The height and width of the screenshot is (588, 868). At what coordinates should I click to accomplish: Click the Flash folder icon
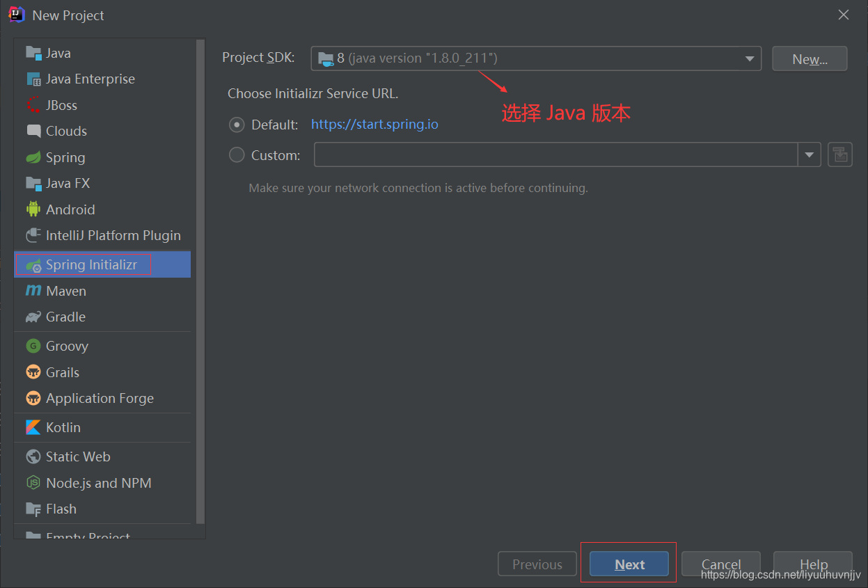tap(33, 509)
